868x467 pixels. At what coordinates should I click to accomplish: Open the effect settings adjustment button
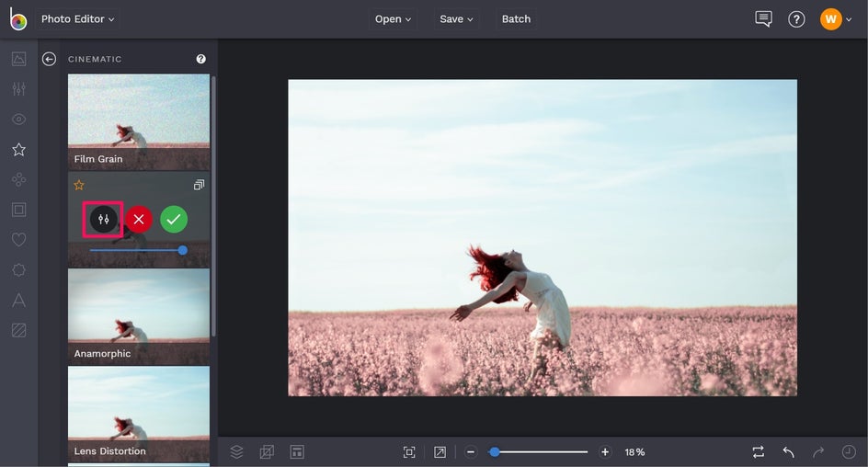pos(104,220)
